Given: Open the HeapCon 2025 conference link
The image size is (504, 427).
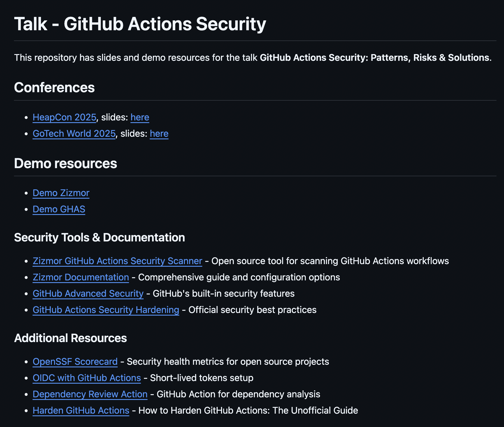Looking at the screenshot, I should click(65, 117).
